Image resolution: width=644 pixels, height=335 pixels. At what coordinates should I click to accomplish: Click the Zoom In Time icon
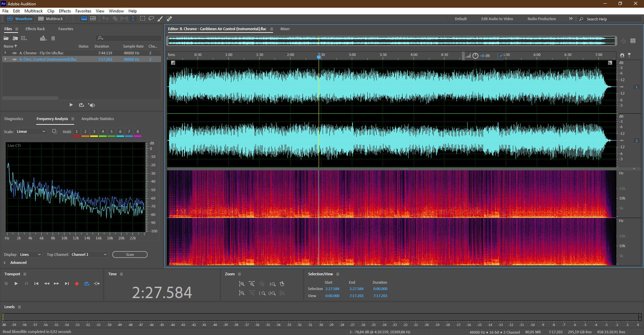coord(252,284)
